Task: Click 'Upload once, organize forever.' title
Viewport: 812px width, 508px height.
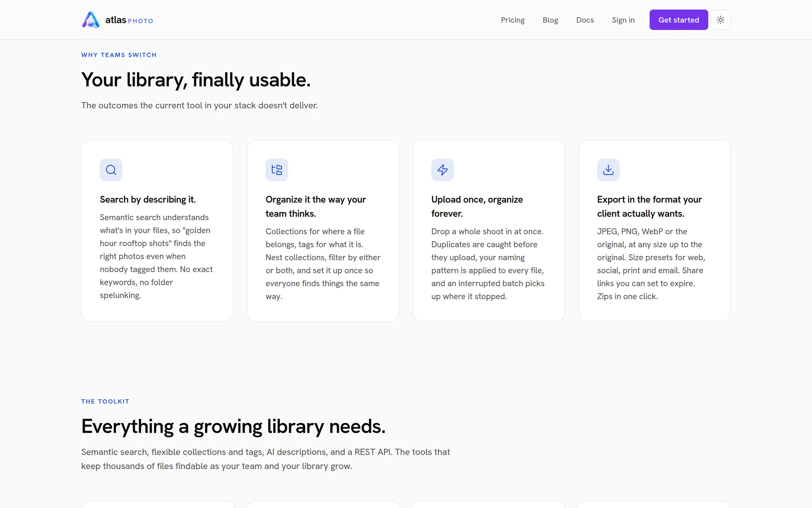Action: click(x=477, y=207)
